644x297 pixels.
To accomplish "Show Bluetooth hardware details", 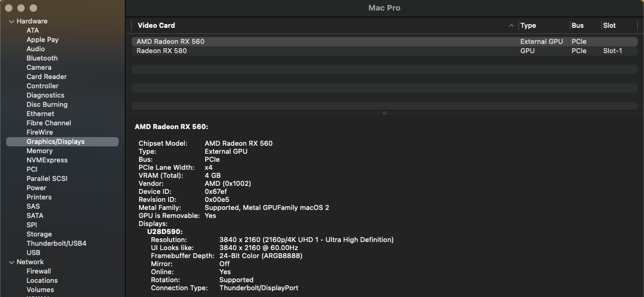I will pyautogui.click(x=42, y=58).
